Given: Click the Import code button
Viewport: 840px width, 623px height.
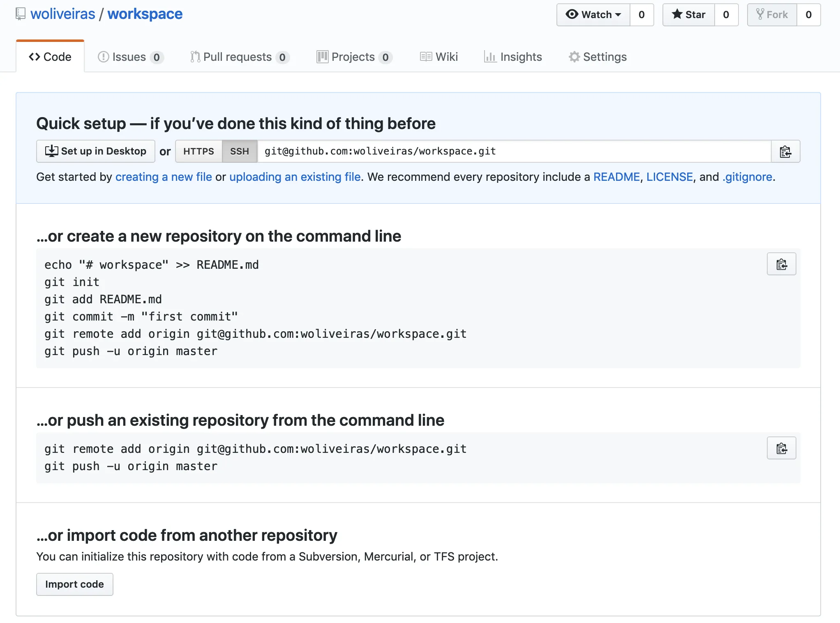Looking at the screenshot, I should [x=74, y=584].
